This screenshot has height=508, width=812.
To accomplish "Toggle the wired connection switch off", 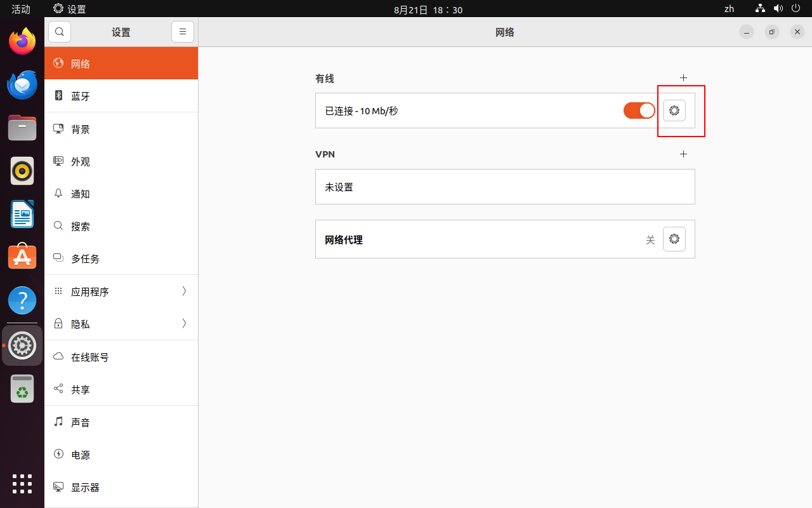I will pos(639,110).
